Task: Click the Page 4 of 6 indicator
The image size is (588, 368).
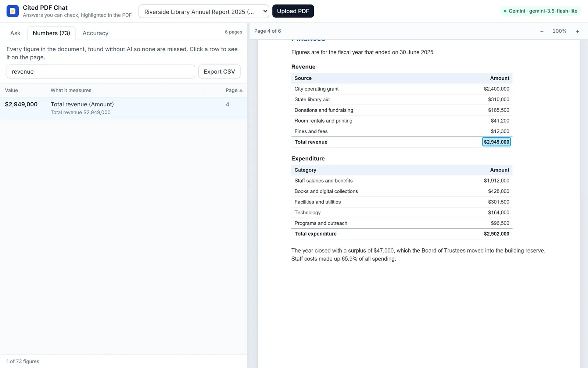Action: [268, 31]
